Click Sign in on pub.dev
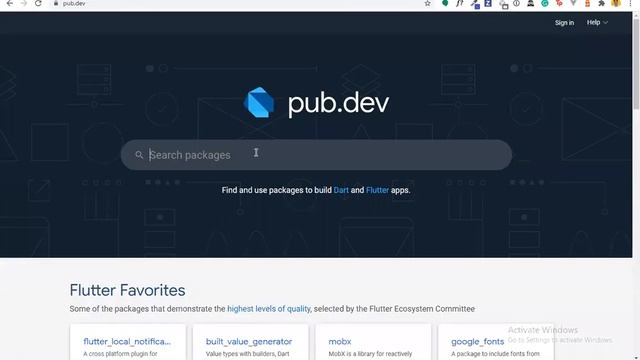Screen dimensions: 640x360 [x=564, y=22]
